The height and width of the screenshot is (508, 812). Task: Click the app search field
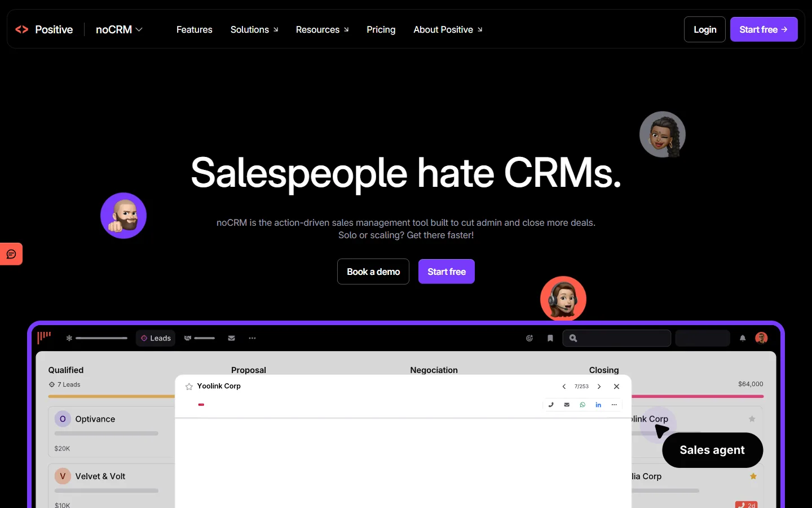[x=617, y=338]
